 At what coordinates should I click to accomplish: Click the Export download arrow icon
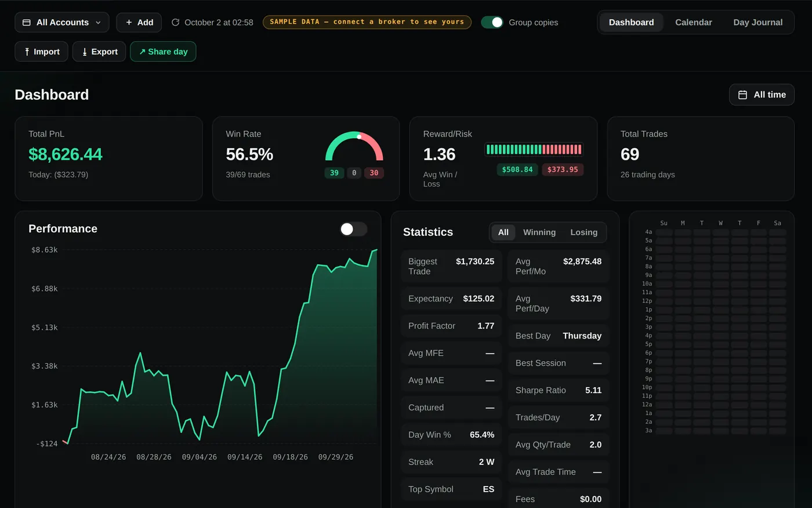click(85, 52)
